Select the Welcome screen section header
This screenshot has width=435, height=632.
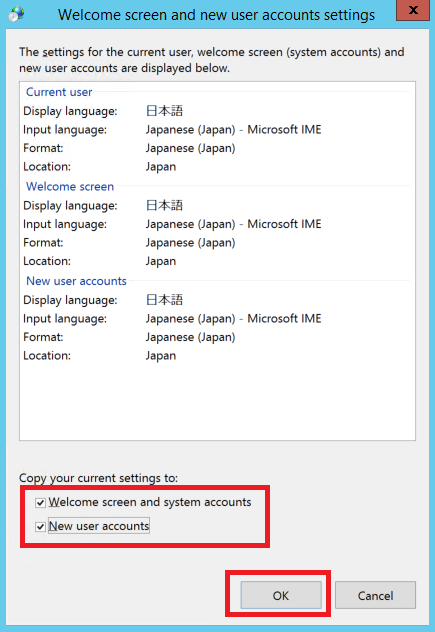70,187
